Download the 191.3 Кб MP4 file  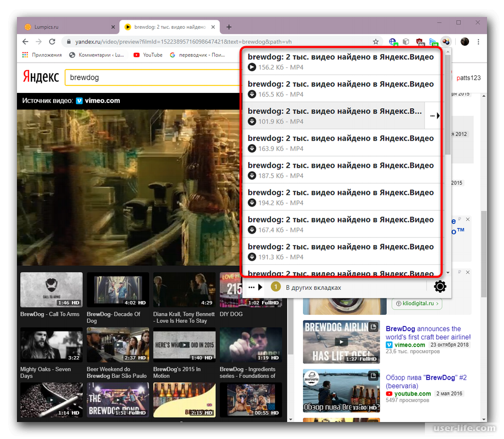251,257
